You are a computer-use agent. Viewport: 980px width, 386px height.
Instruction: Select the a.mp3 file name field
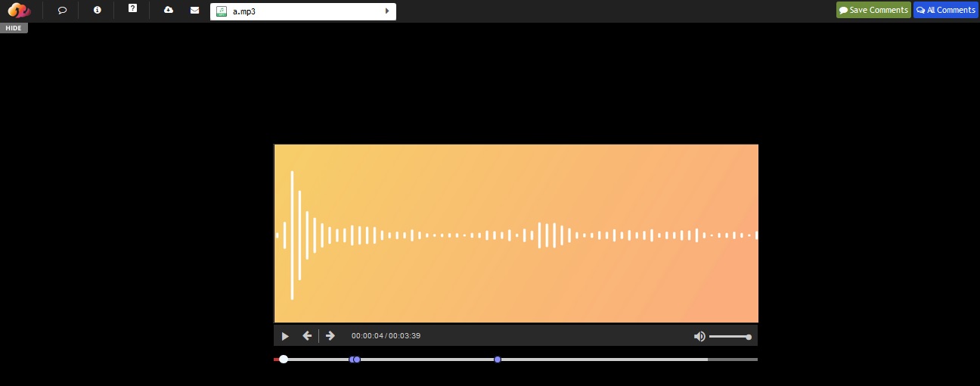tap(303, 11)
